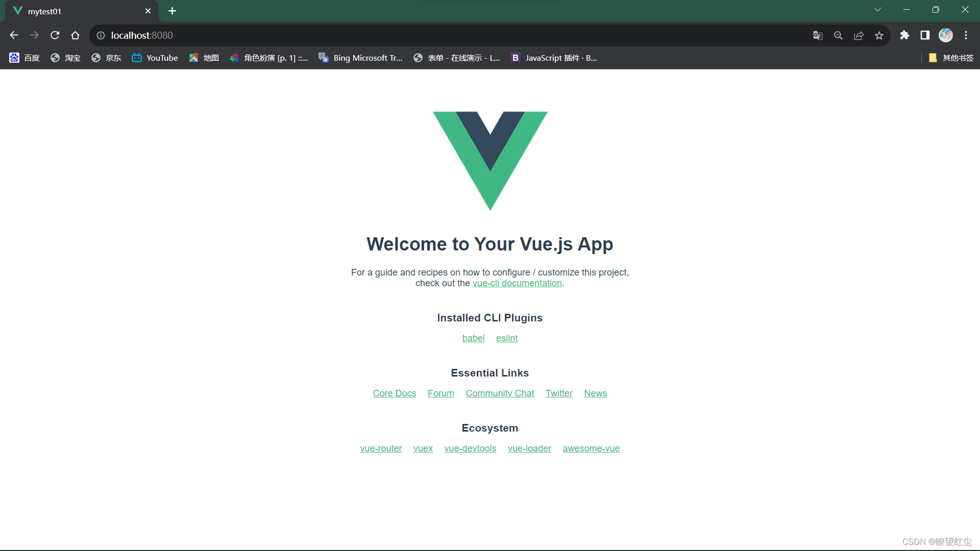Open the Core Docs link
Viewport: 980px width, 551px height.
click(394, 393)
